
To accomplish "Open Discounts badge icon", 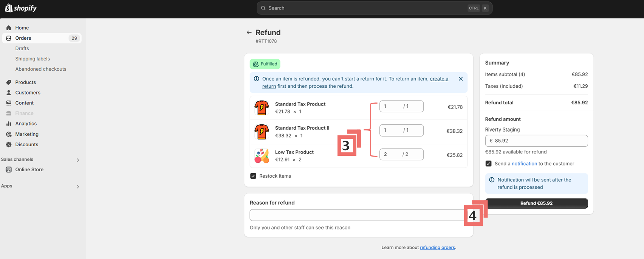I will [x=9, y=144].
